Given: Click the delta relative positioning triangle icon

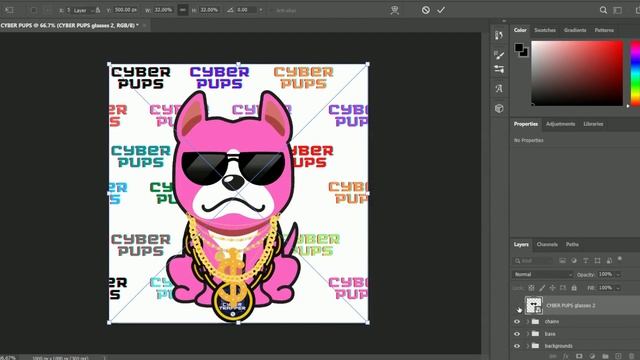Looking at the screenshot, I should click(x=98, y=10).
